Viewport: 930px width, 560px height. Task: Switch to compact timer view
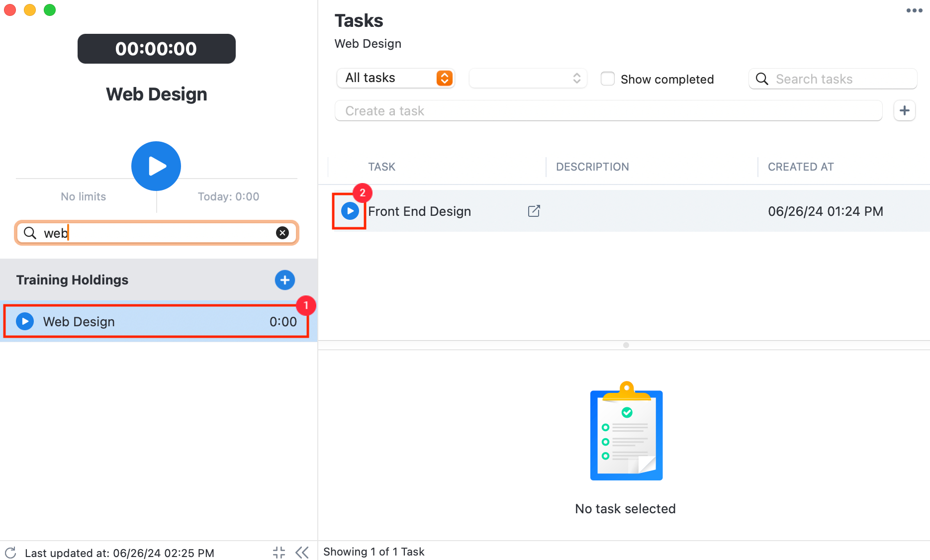(x=279, y=552)
